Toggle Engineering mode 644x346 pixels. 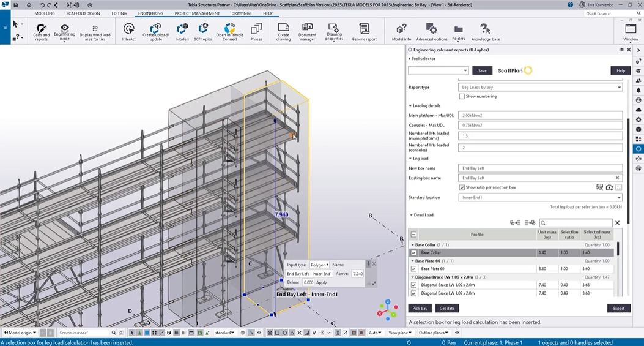(64, 32)
